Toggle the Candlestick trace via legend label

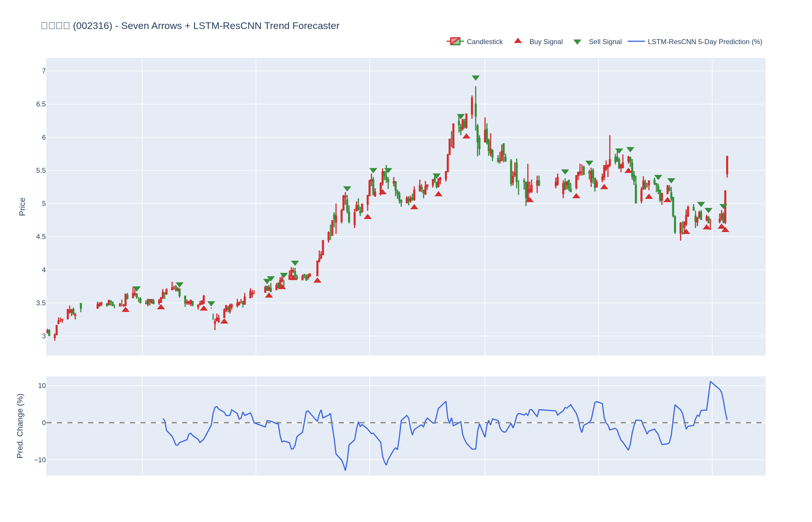tap(484, 42)
